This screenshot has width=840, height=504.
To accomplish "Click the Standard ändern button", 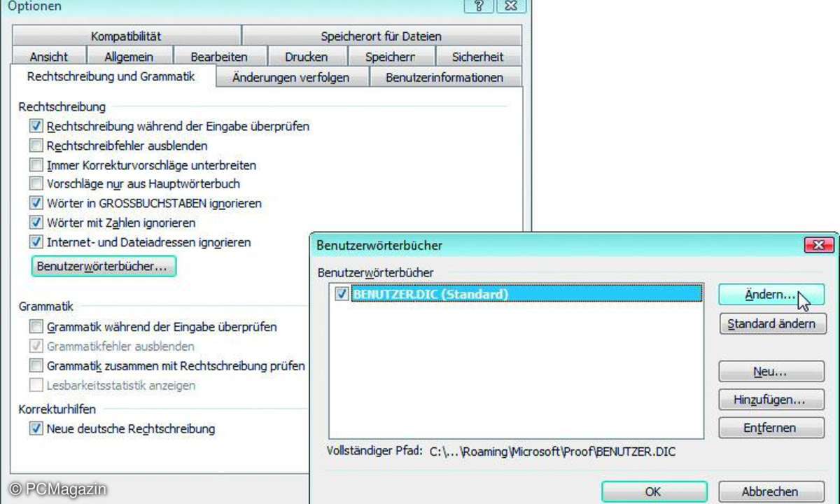I will (771, 323).
